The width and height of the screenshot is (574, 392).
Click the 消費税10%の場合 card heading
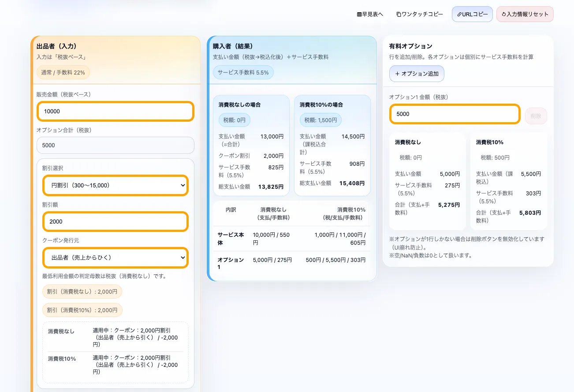pyautogui.click(x=321, y=105)
